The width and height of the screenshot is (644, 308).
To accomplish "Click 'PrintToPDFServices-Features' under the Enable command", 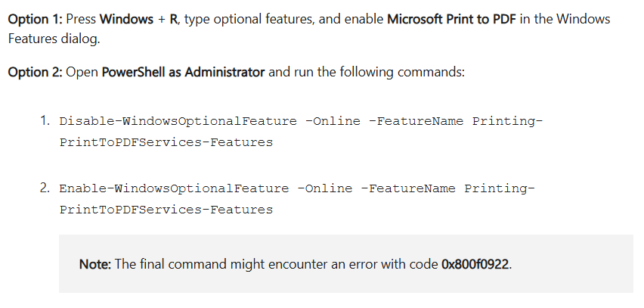I will pos(166,210).
